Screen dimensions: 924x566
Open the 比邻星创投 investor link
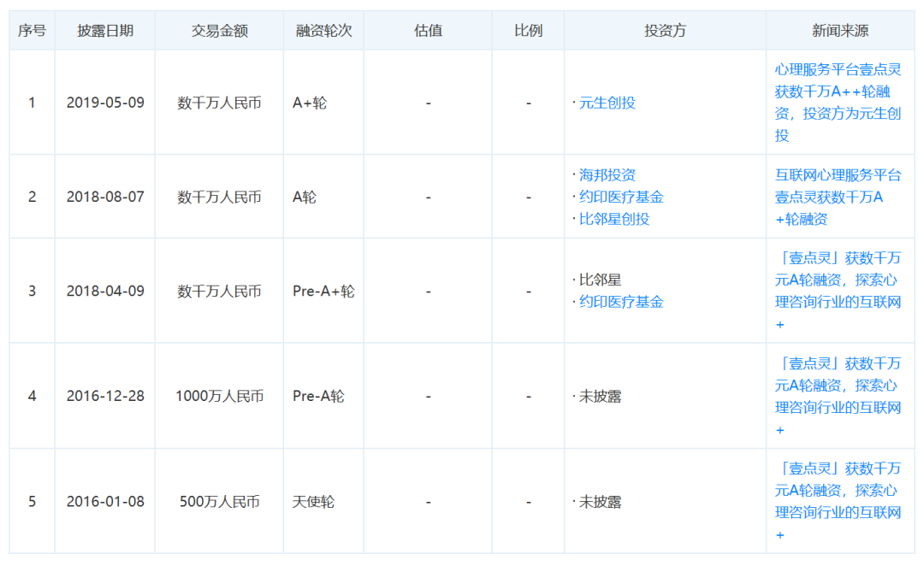tap(614, 219)
